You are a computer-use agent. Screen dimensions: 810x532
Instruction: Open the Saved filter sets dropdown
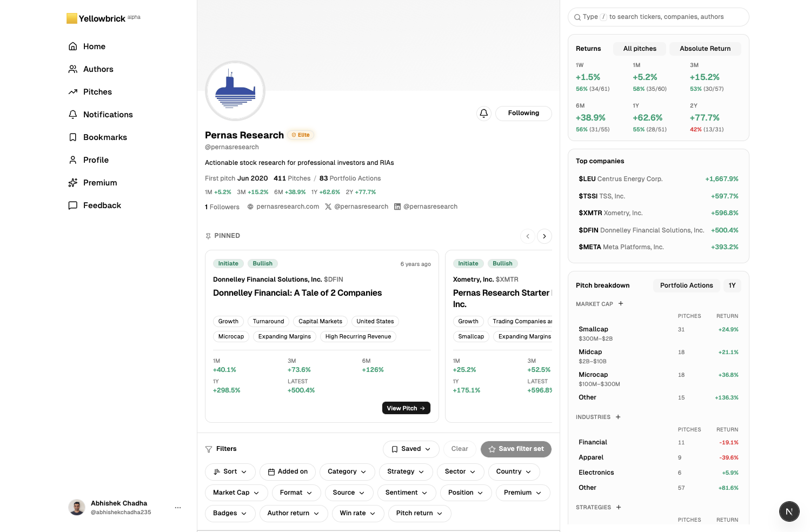(411, 449)
